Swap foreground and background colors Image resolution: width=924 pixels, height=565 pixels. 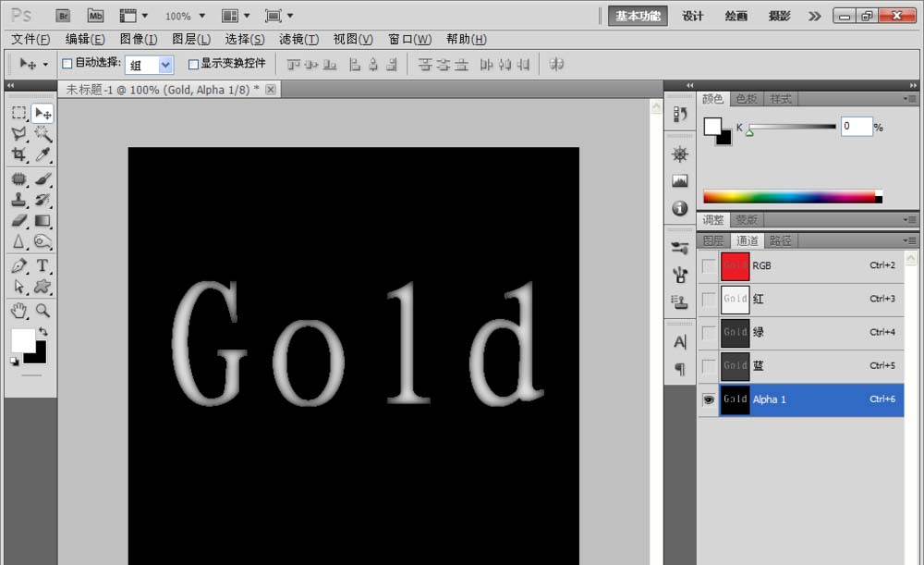(x=43, y=331)
